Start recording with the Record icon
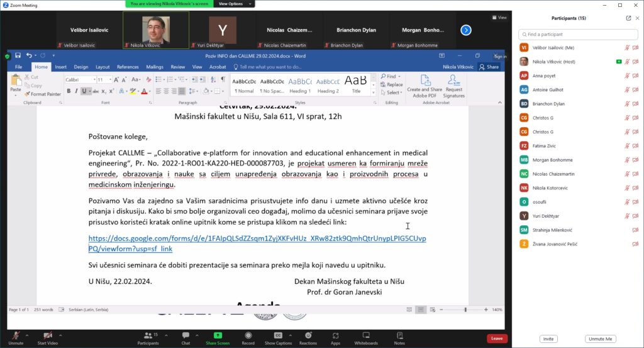Image resolution: width=644 pixels, height=348 pixels. (x=248, y=336)
